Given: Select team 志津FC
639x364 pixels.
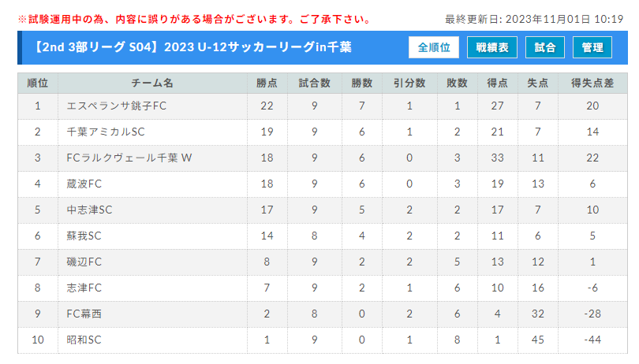Looking at the screenshot, I should (84, 288).
